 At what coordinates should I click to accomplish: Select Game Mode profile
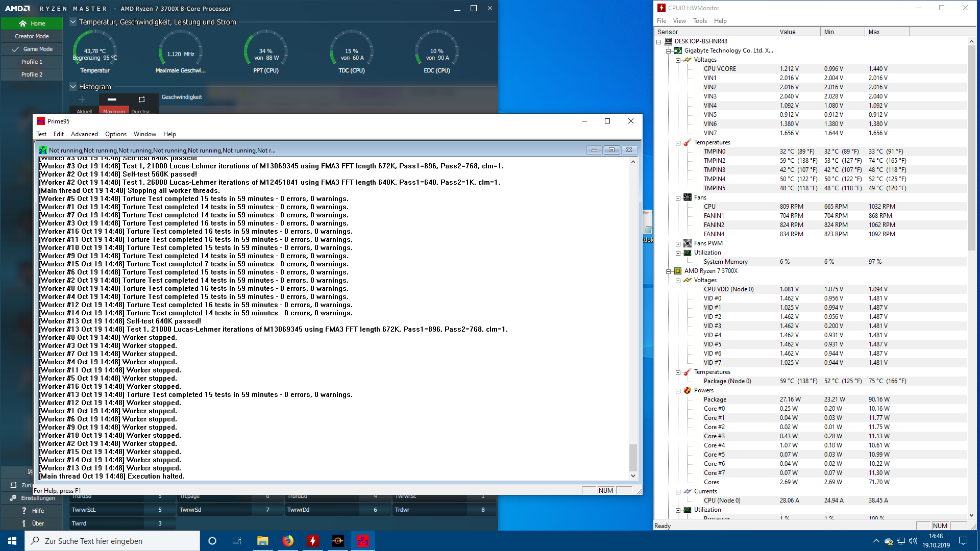[x=32, y=49]
